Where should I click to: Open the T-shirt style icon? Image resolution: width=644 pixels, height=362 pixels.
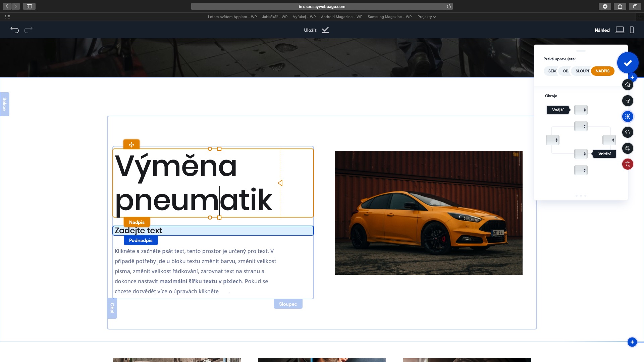pos(628,132)
